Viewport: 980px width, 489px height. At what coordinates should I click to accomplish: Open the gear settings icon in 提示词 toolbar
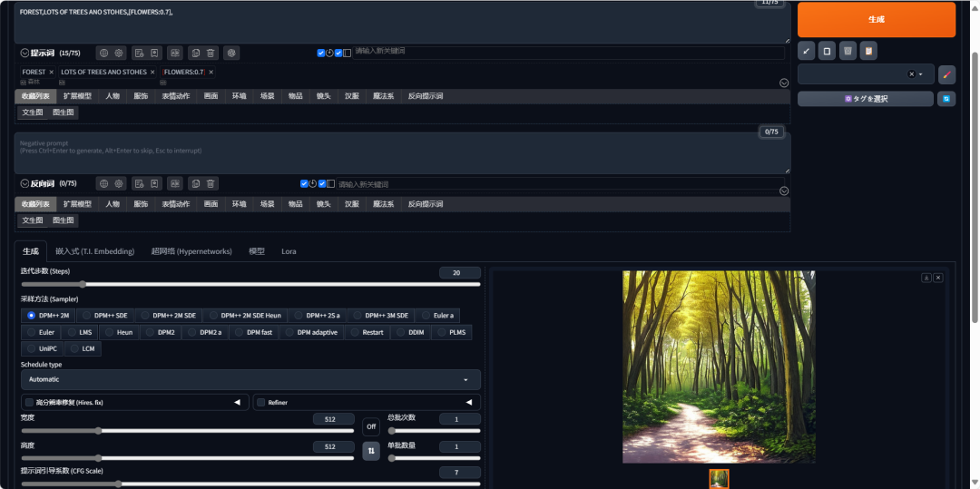tap(119, 54)
